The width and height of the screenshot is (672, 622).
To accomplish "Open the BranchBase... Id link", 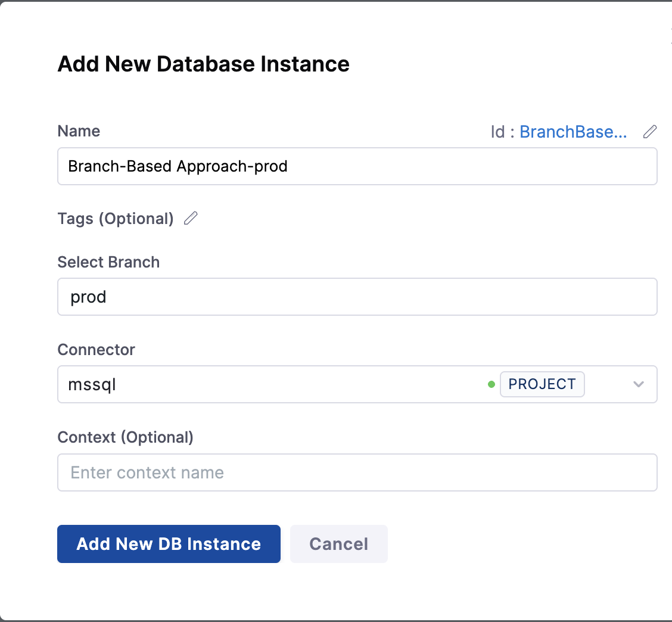I will point(573,132).
